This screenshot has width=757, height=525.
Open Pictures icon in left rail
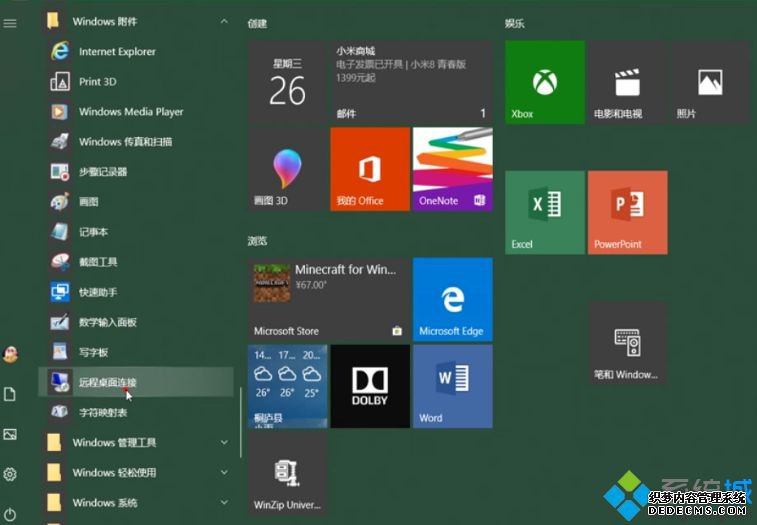[10, 434]
